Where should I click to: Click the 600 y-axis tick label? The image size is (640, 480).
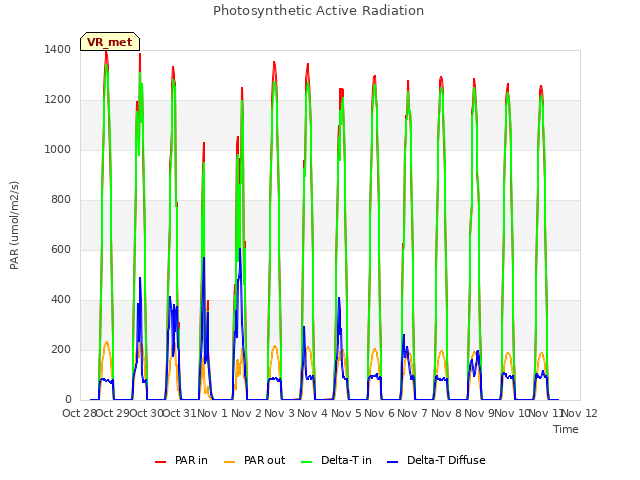61,249
